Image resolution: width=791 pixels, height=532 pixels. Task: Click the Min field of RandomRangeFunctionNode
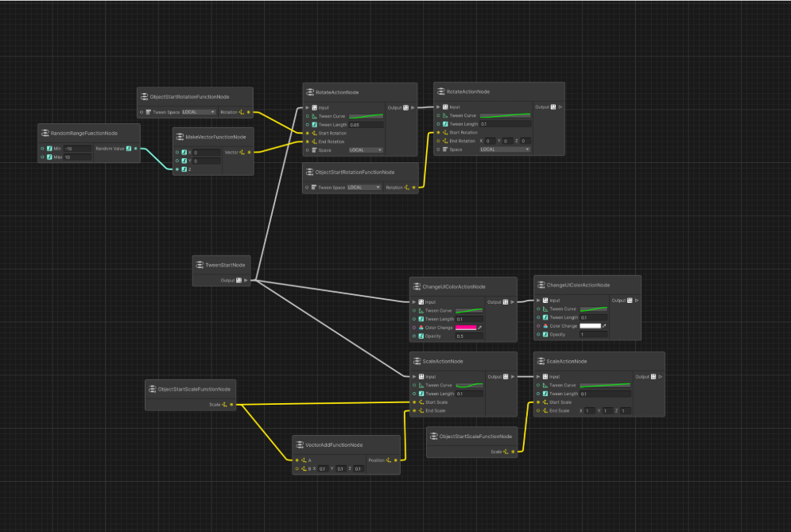pos(78,149)
